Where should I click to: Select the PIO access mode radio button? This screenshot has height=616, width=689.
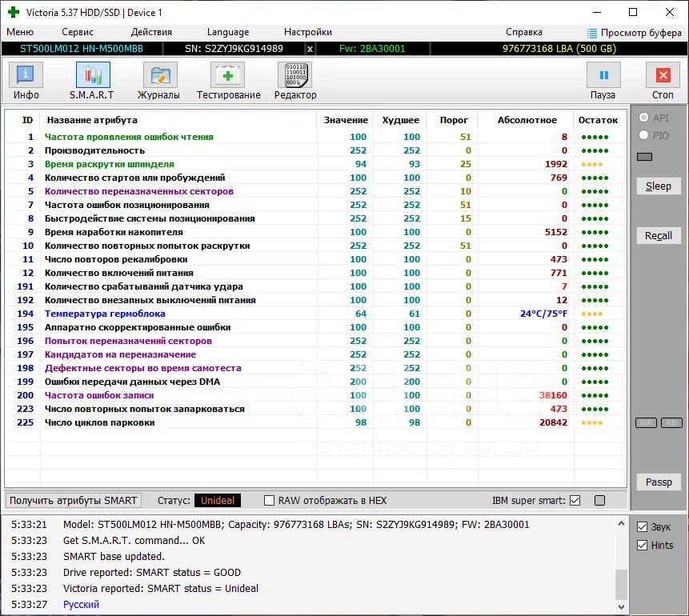point(643,135)
